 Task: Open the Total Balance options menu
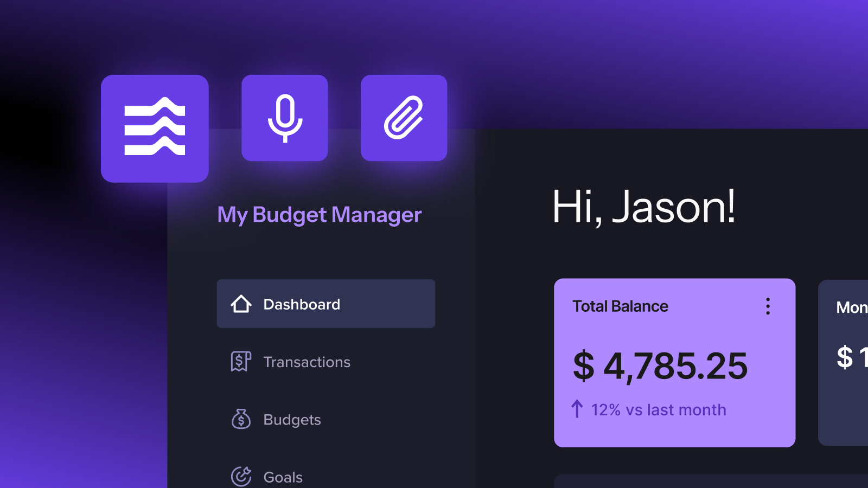(768, 306)
